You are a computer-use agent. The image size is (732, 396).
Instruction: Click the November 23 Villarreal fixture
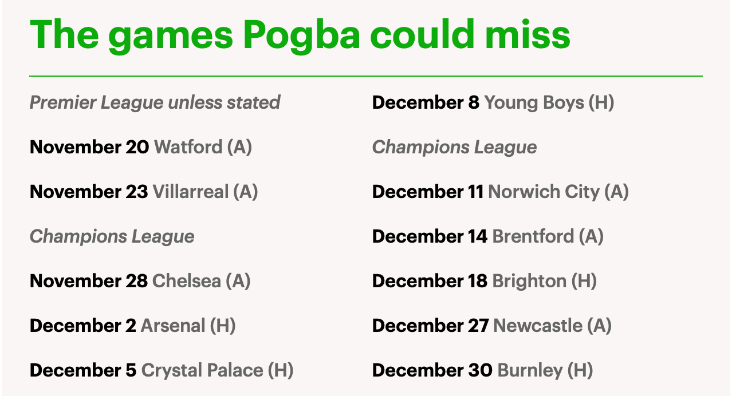[144, 192]
